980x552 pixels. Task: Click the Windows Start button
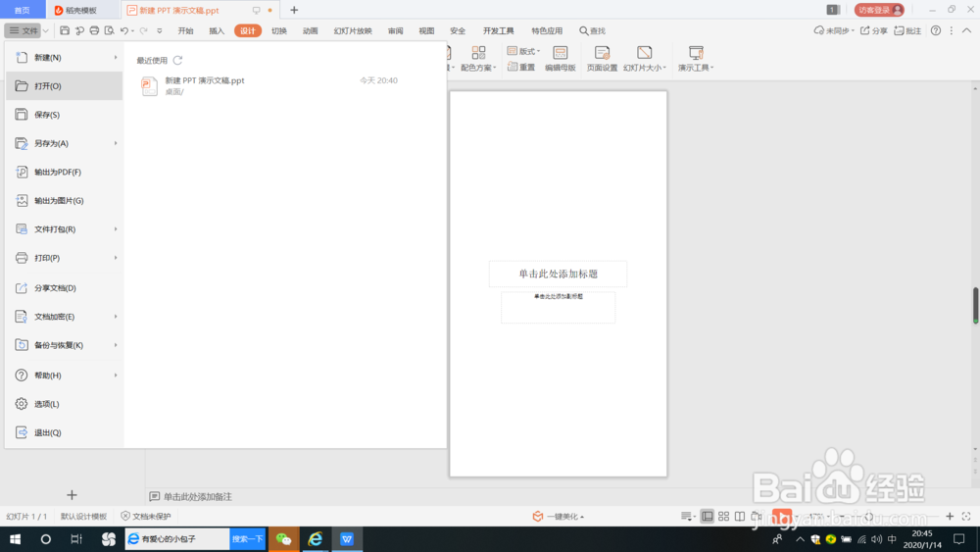click(15, 539)
